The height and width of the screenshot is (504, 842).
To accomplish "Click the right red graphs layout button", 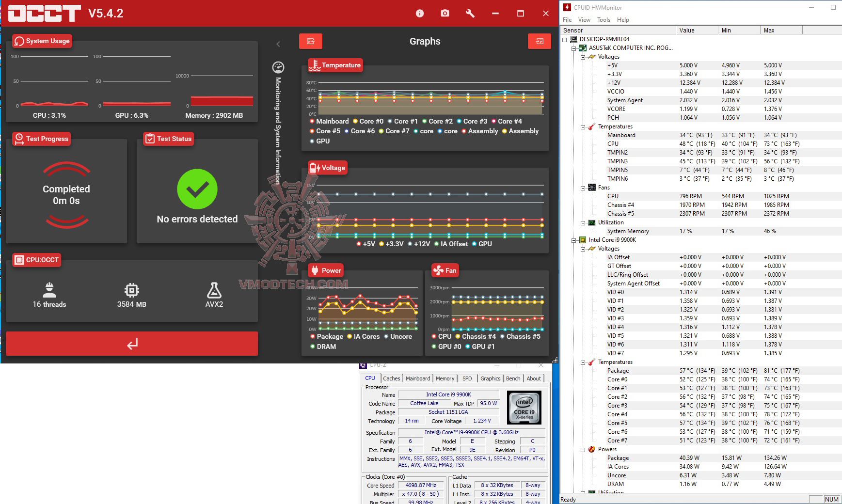I will (540, 41).
